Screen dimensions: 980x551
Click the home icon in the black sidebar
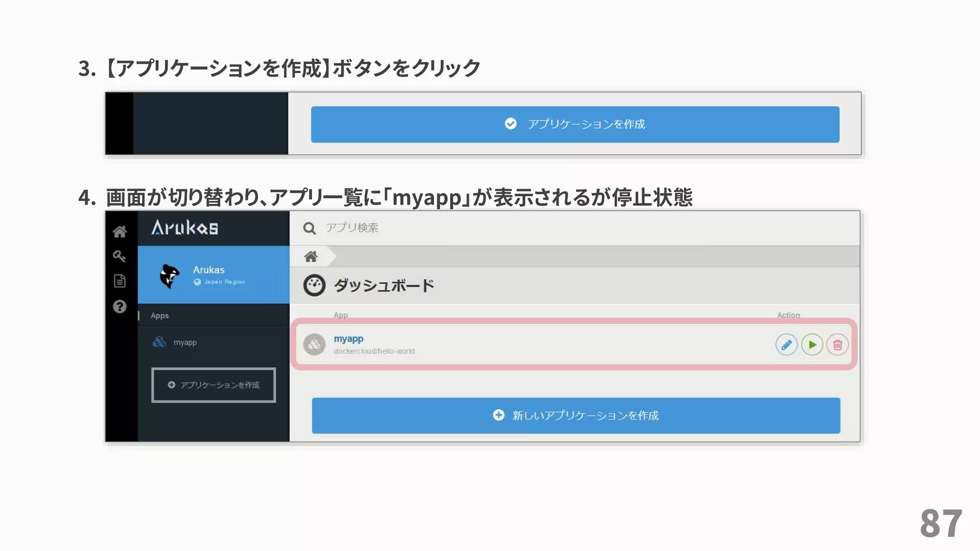pyautogui.click(x=120, y=231)
